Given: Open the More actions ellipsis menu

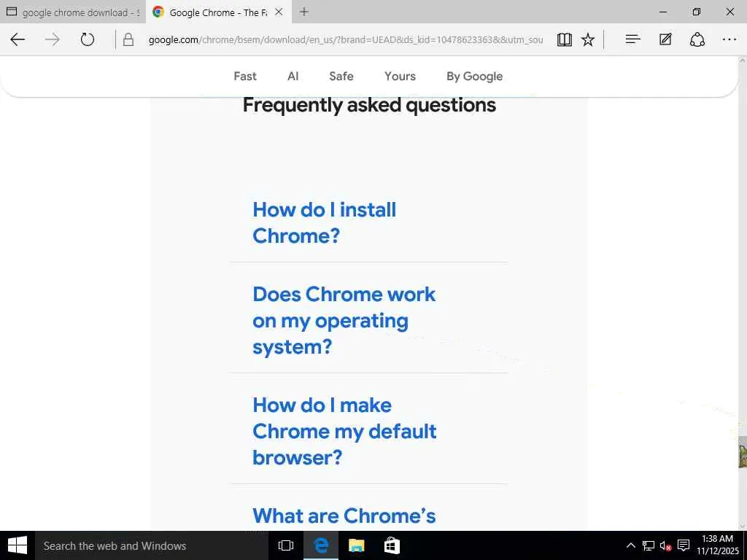Looking at the screenshot, I should coord(729,39).
